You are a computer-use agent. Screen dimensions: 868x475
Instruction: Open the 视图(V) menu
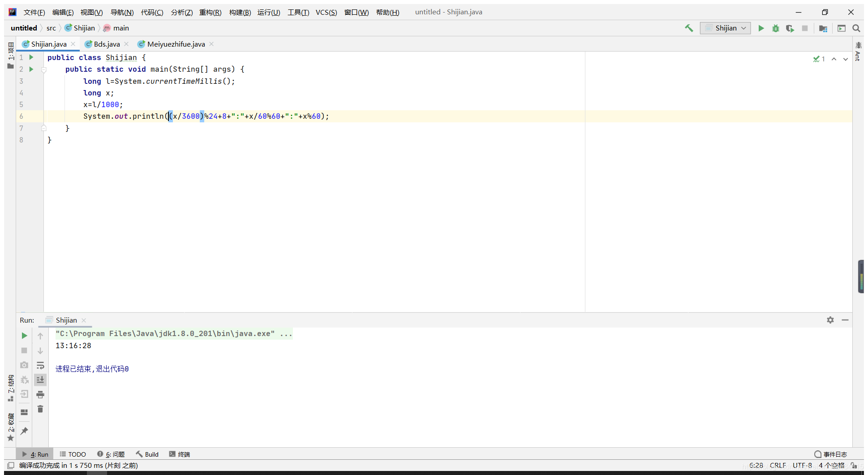tap(91, 12)
